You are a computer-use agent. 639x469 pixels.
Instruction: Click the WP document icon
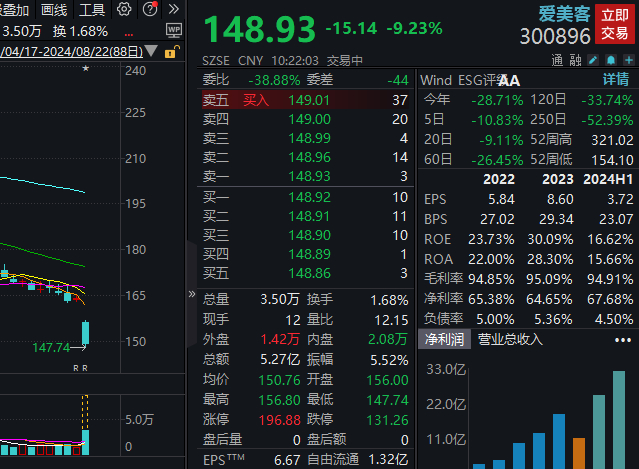(x=174, y=30)
